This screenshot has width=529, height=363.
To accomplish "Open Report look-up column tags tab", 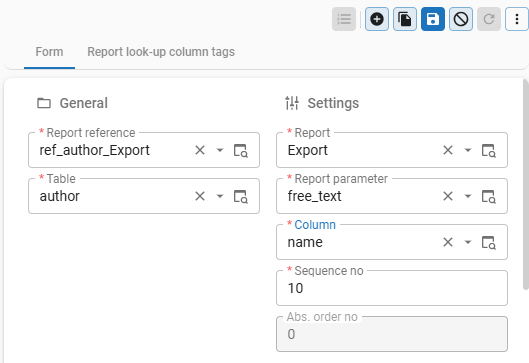I will pyautogui.click(x=161, y=52).
